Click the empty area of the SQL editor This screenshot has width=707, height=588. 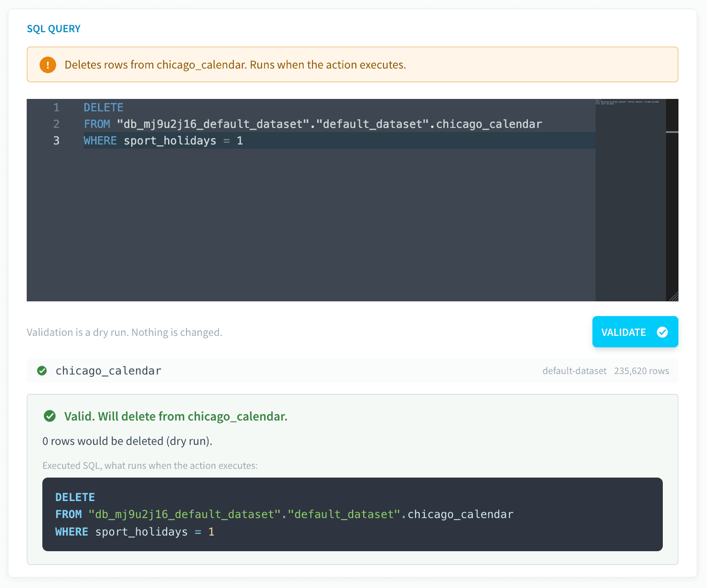[311, 225]
